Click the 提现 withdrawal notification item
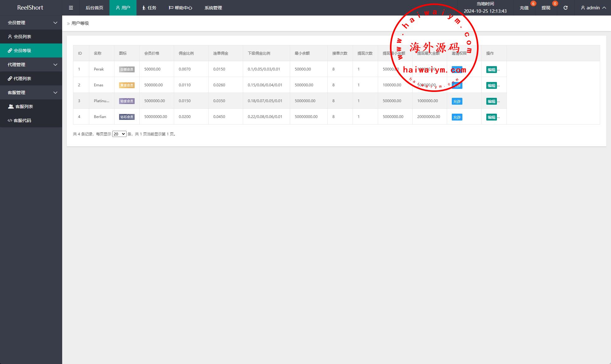Screen dimensions: 611x364 [x=546, y=8]
